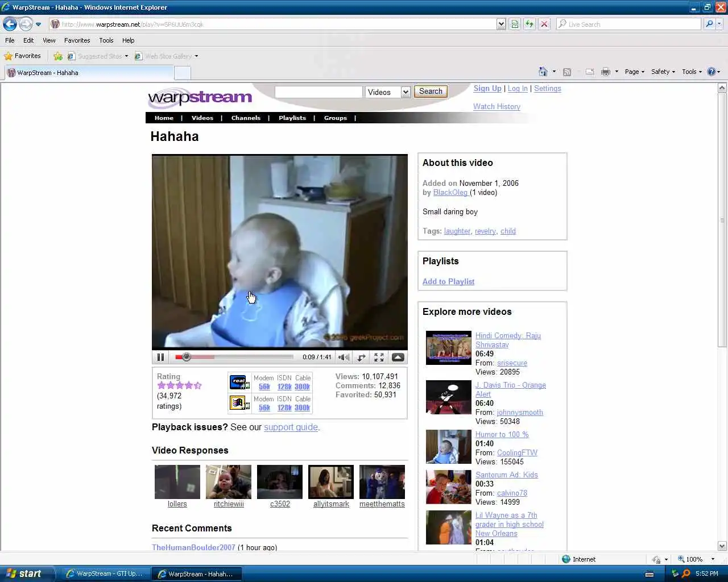Image resolution: width=728 pixels, height=582 pixels.
Task: Open the File menu
Action: click(x=10, y=40)
